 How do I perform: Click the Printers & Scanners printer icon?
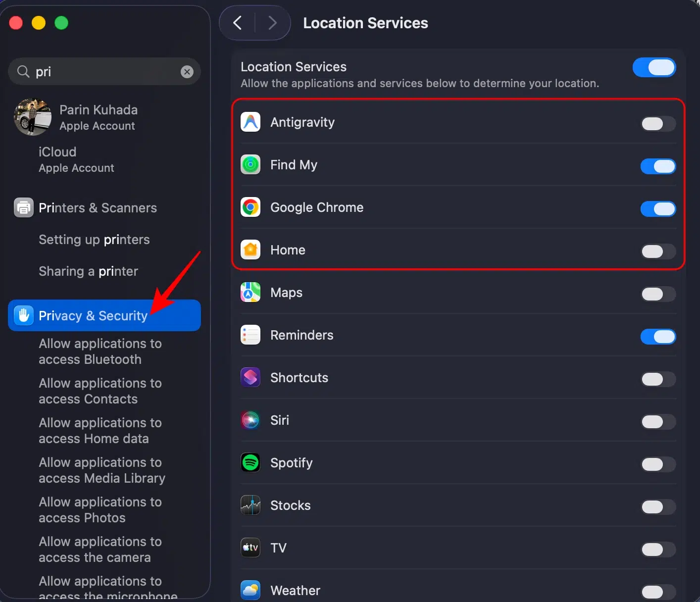click(24, 208)
